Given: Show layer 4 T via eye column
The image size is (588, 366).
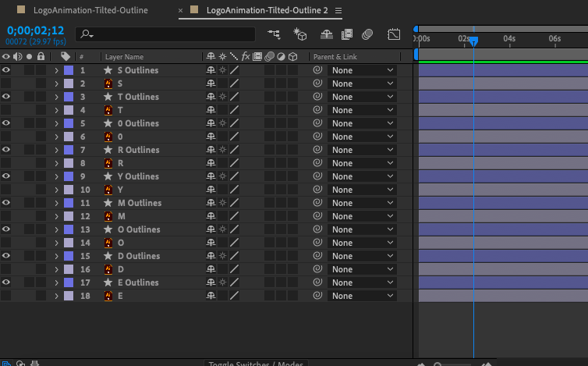Looking at the screenshot, I should pyautogui.click(x=6, y=110).
